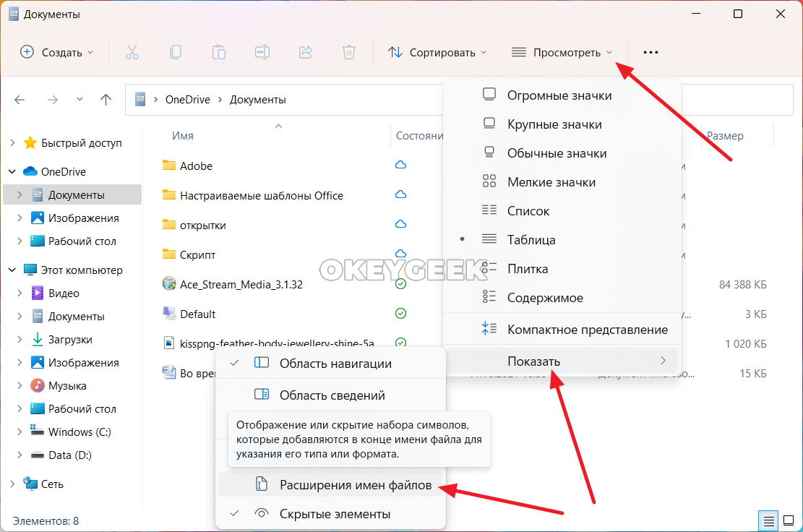
Task: Click green sync checkmark for Default
Action: 401,314
